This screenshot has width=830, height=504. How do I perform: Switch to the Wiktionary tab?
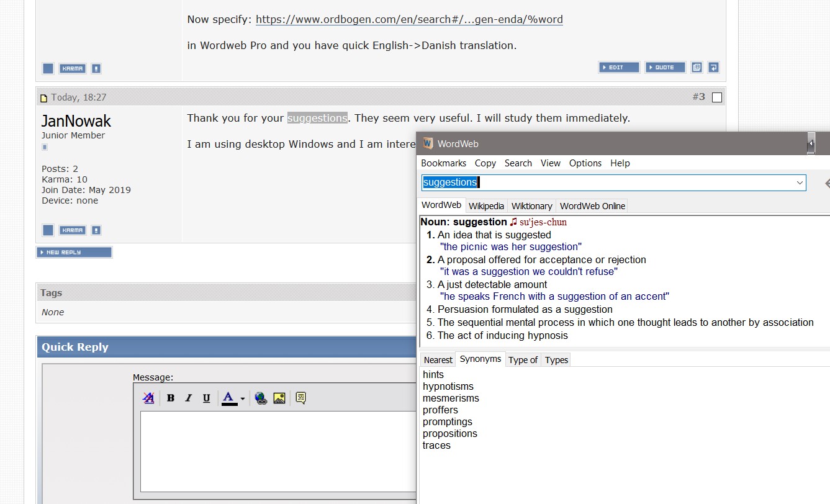tap(531, 206)
